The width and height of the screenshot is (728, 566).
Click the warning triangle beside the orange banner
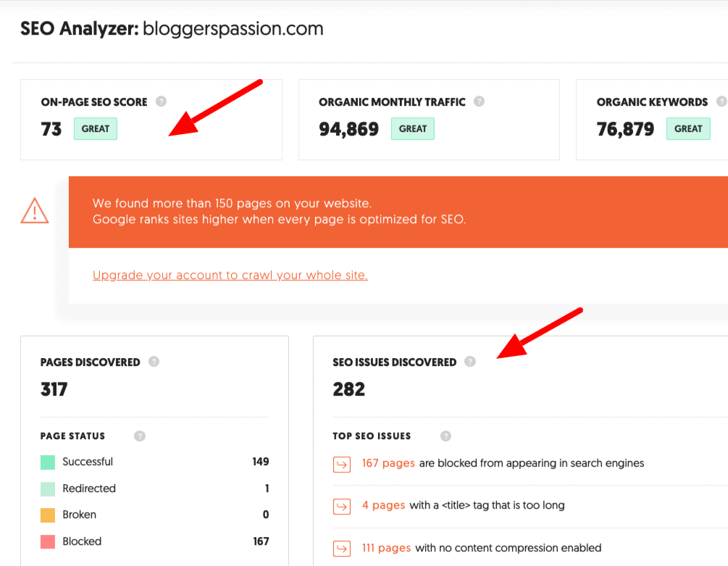(x=34, y=209)
